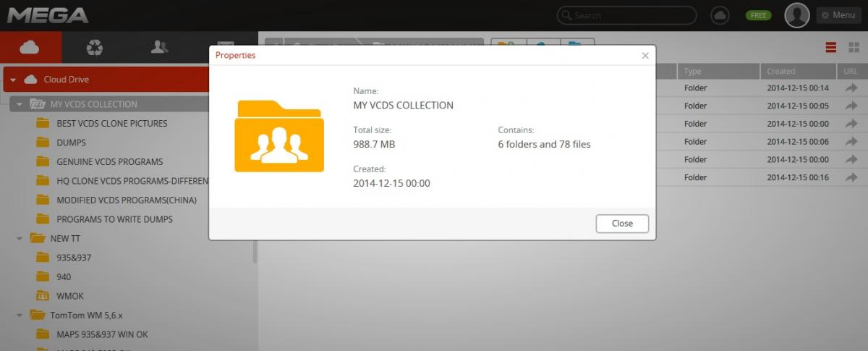Collapse the NEW TT folder arrow
Viewport: 868px width, 351px height.
pyautogui.click(x=20, y=238)
